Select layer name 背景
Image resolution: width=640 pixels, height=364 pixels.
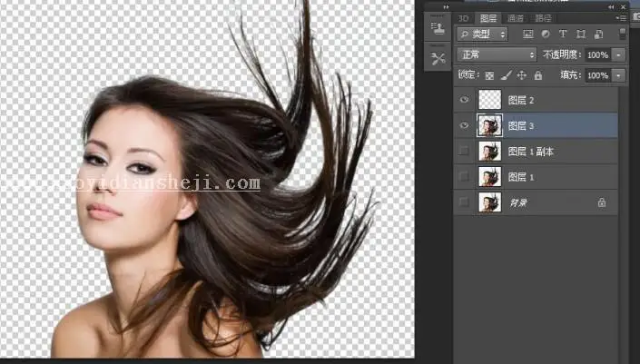[x=518, y=202]
